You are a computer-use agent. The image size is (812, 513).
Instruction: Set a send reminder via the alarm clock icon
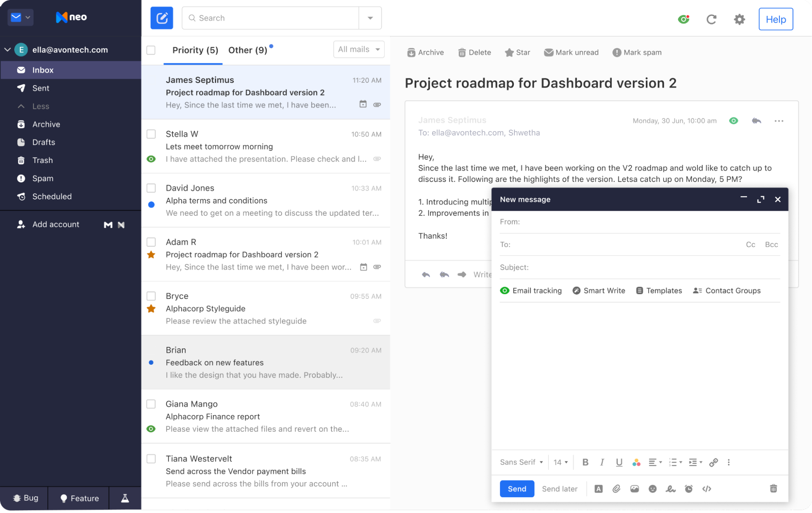689,489
